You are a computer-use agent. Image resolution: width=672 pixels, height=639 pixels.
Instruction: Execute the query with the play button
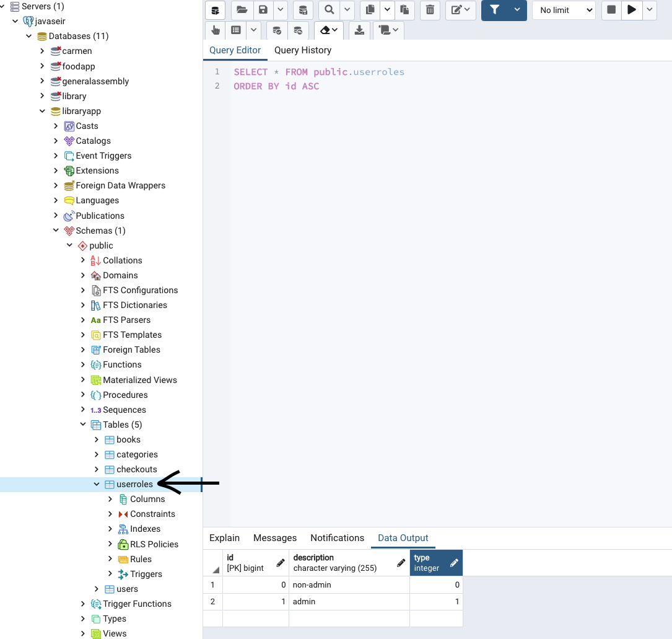[x=631, y=10]
